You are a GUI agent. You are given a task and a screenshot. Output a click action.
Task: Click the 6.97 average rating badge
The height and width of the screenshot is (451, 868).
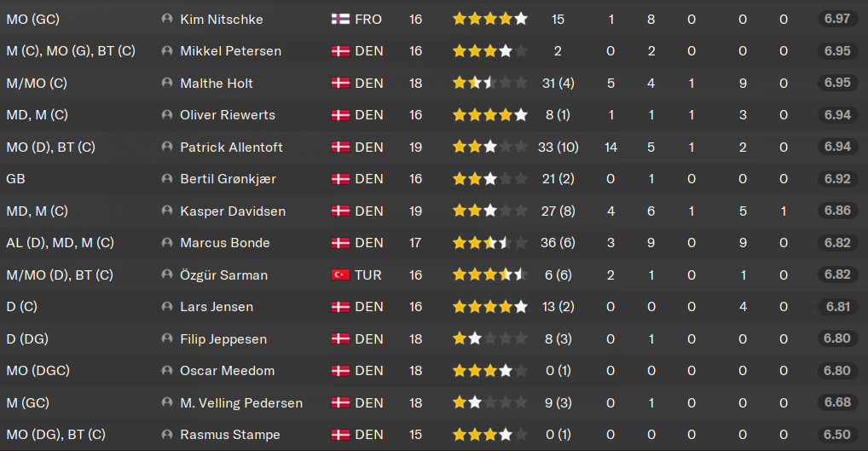837,19
